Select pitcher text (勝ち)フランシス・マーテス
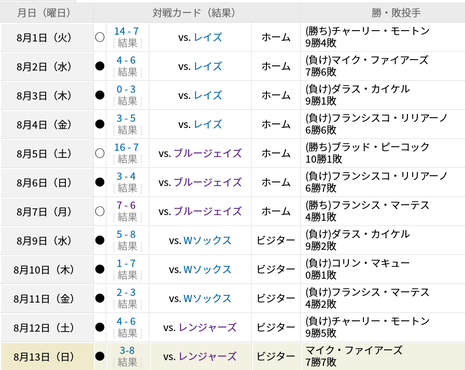Screen dimensions: 465x370 [368, 205]
